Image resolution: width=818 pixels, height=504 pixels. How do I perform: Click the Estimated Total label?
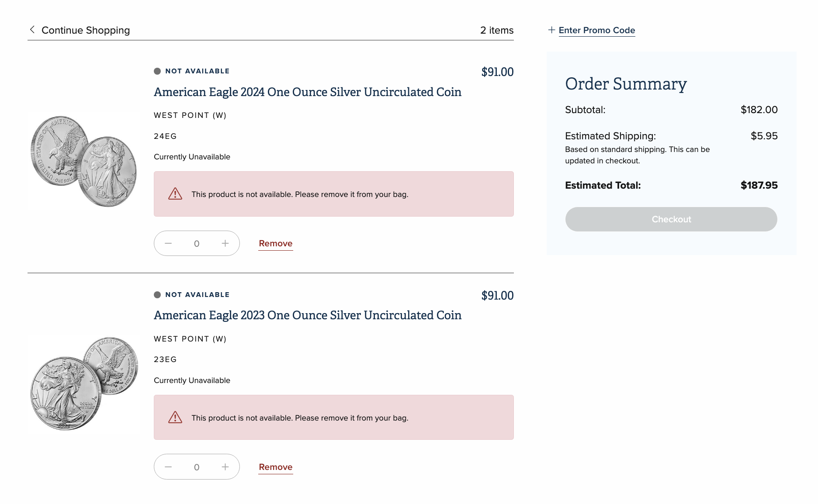603,185
